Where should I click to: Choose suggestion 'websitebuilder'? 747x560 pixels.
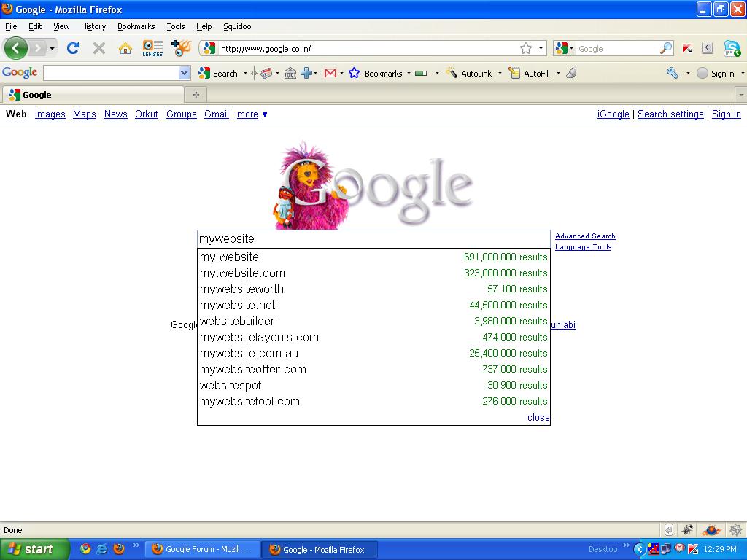click(x=374, y=321)
